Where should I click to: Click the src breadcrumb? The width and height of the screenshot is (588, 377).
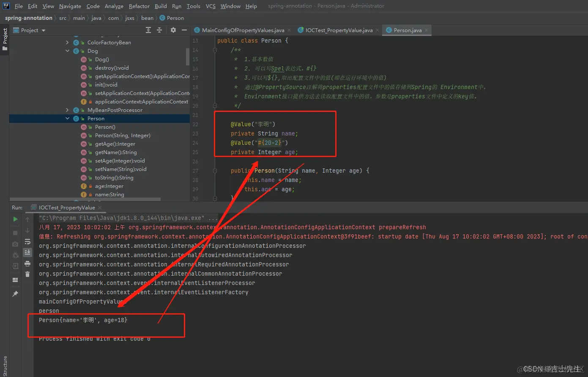(x=63, y=18)
